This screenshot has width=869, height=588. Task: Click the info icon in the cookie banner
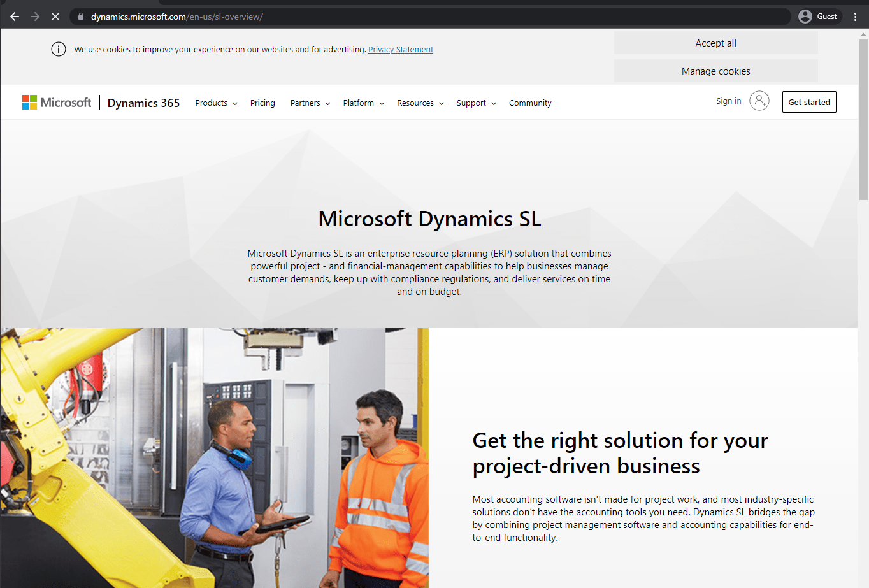(58, 49)
